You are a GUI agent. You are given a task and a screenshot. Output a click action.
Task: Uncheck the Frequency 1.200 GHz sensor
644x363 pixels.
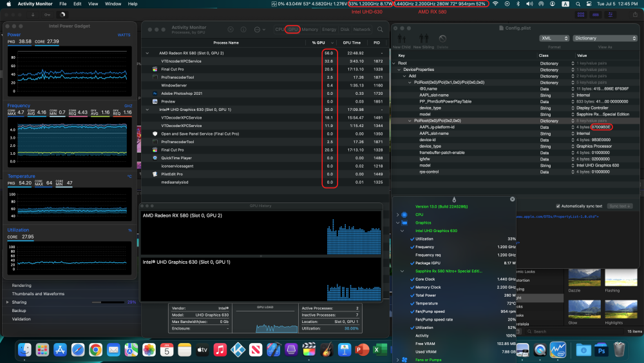pyautogui.click(x=412, y=247)
